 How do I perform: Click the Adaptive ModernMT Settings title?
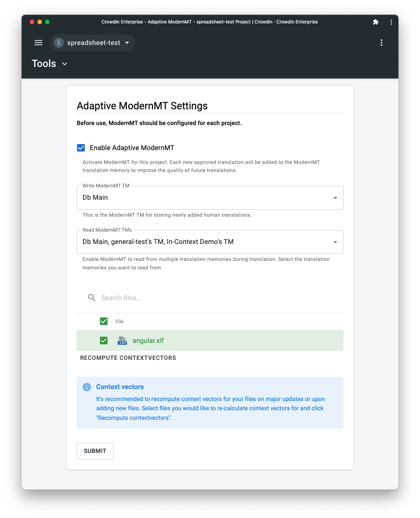pyautogui.click(x=142, y=106)
